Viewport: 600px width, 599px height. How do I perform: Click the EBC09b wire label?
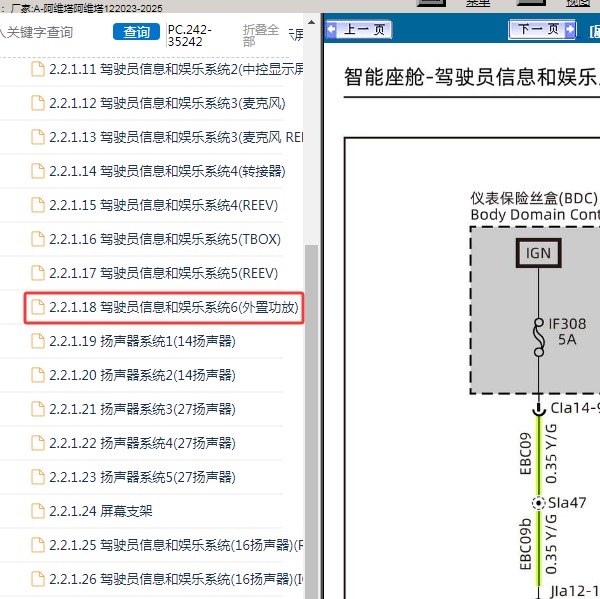click(x=526, y=544)
